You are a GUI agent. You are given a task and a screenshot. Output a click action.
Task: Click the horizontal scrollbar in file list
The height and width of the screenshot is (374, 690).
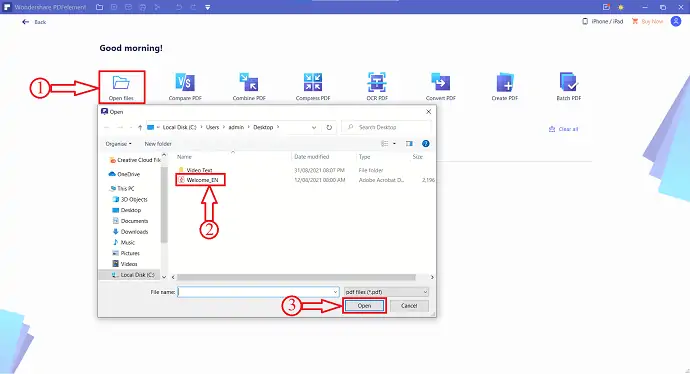pos(296,277)
